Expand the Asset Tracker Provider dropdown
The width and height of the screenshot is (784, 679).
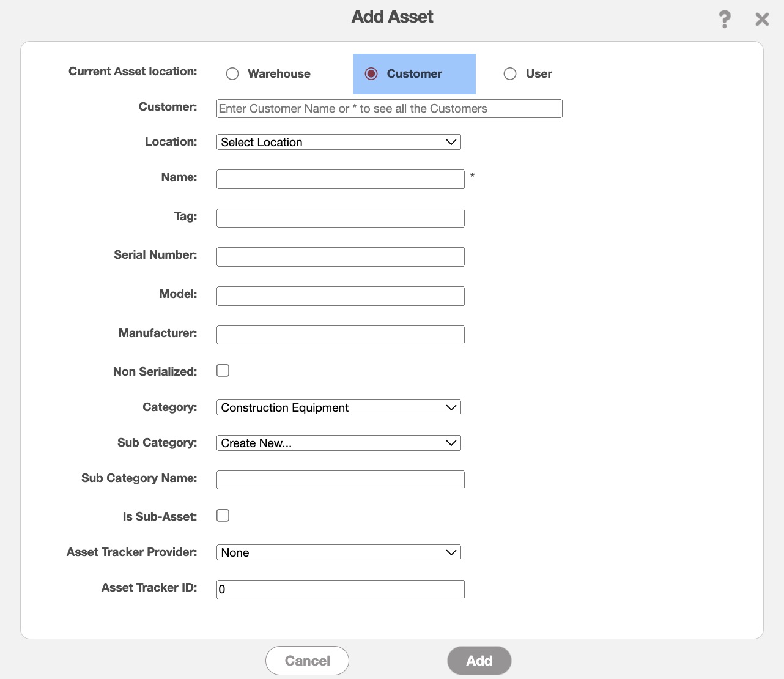tap(338, 552)
